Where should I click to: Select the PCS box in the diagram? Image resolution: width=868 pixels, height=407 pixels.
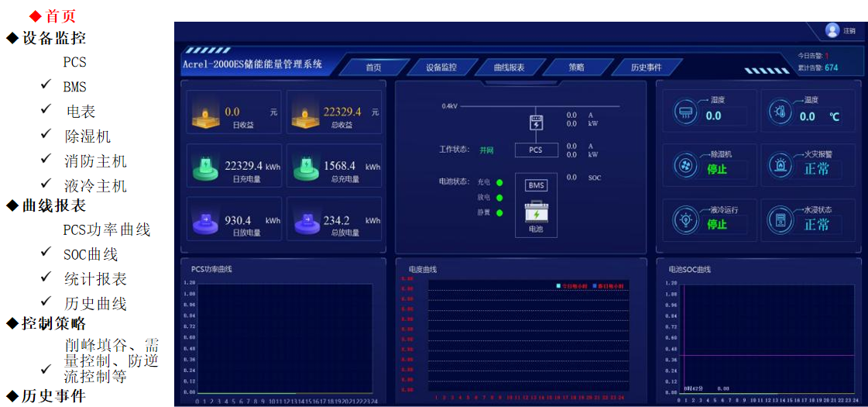pos(535,150)
